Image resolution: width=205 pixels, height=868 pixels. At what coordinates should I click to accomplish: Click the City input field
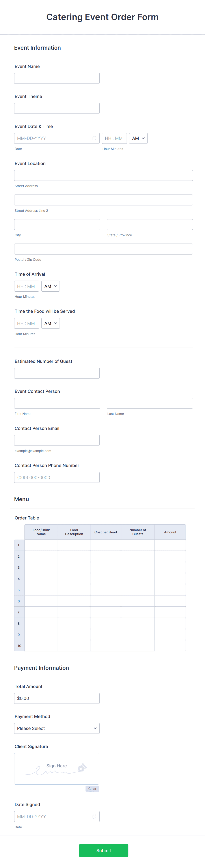57,224
